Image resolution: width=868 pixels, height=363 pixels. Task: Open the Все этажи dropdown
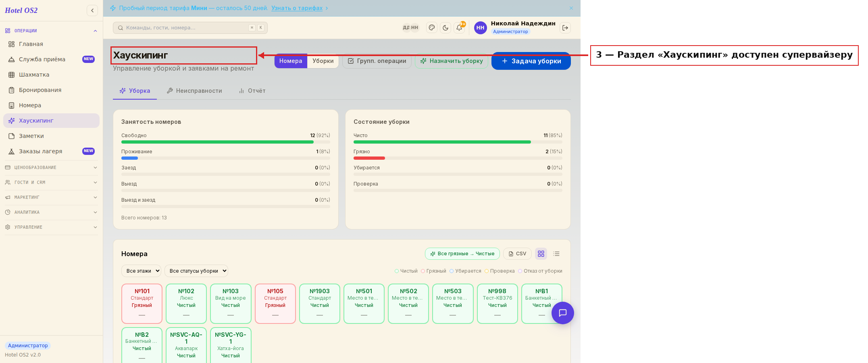click(141, 271)
